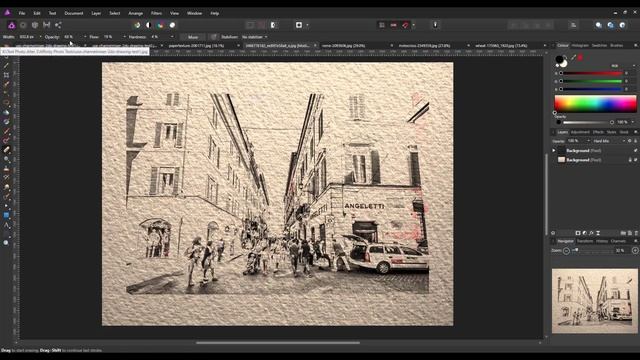This screenshot has height=360, width=640.
Task: Toggle force pressure icon beside More button
Action: click(213, 37)
